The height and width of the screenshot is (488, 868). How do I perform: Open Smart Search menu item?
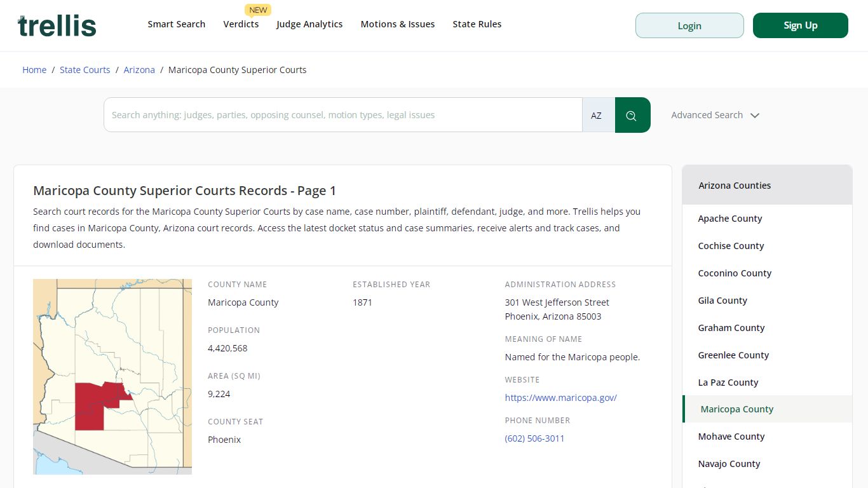[x=177, y=24]
